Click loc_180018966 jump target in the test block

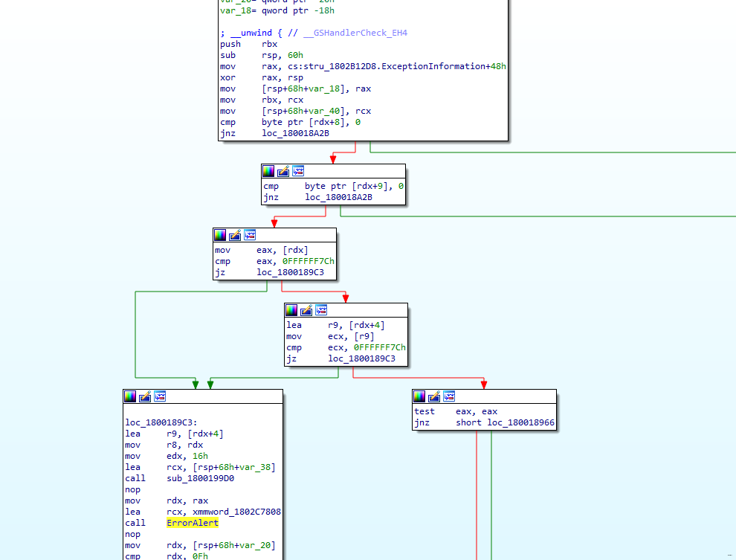(520, 423)
